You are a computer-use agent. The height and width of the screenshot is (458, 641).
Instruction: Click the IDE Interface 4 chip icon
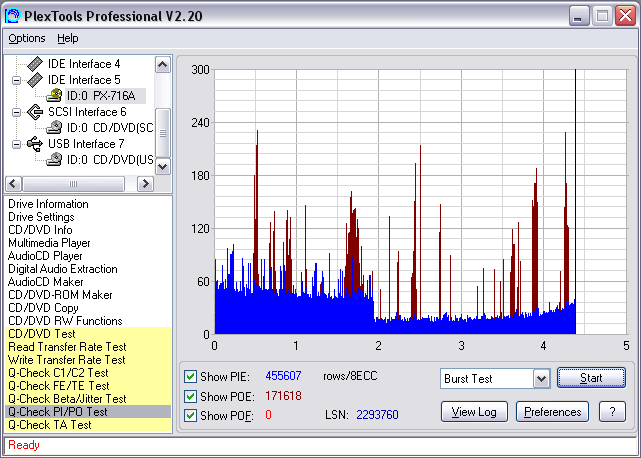(35, 64)
